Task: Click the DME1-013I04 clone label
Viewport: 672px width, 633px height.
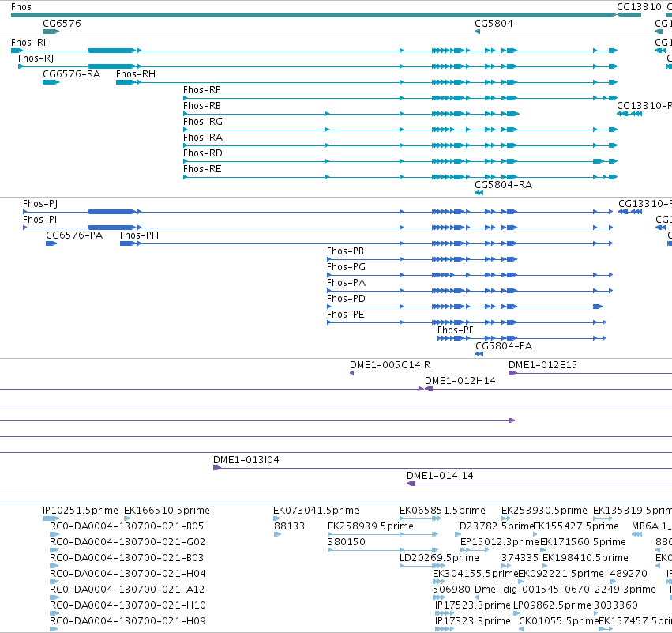Action: (246, 460)
